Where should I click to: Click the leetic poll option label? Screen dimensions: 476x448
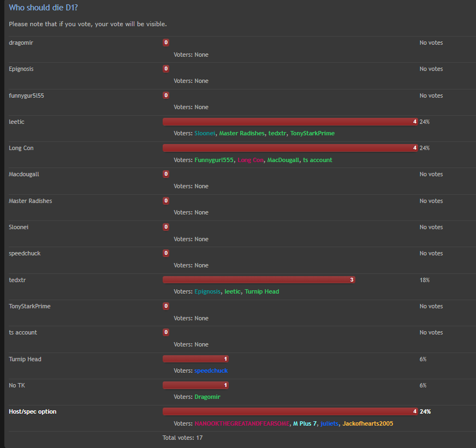(x=16, y=122)
